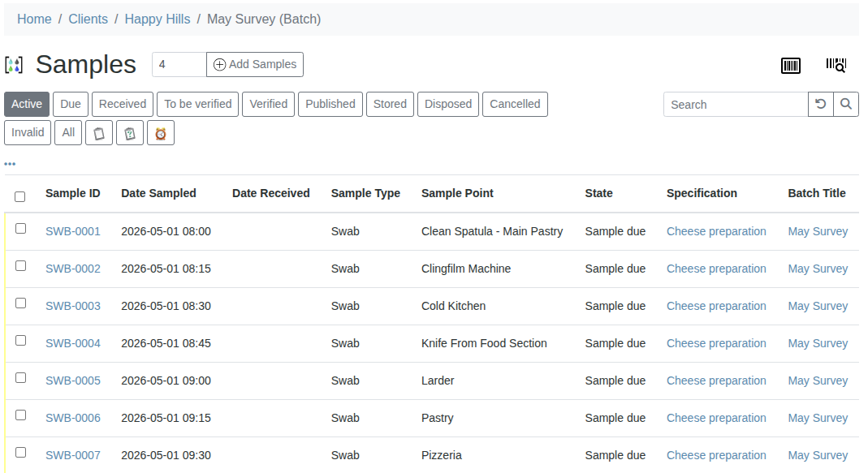Open the barcode scan search icon
Screen dimensions: 868x473
[x=836, y=66]
